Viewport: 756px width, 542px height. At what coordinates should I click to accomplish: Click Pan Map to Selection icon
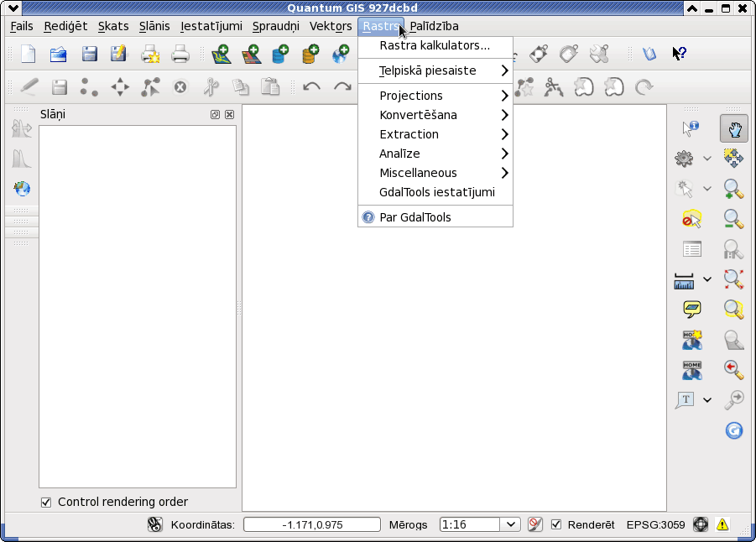[734, 159]
